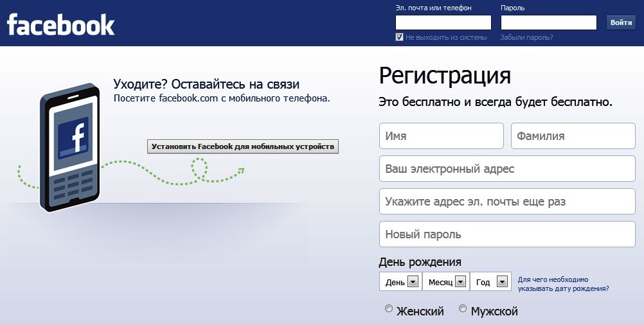This screenshot has height=325, width=644.
Task: Click the 'День рождения' label
Action: [420, 262]
